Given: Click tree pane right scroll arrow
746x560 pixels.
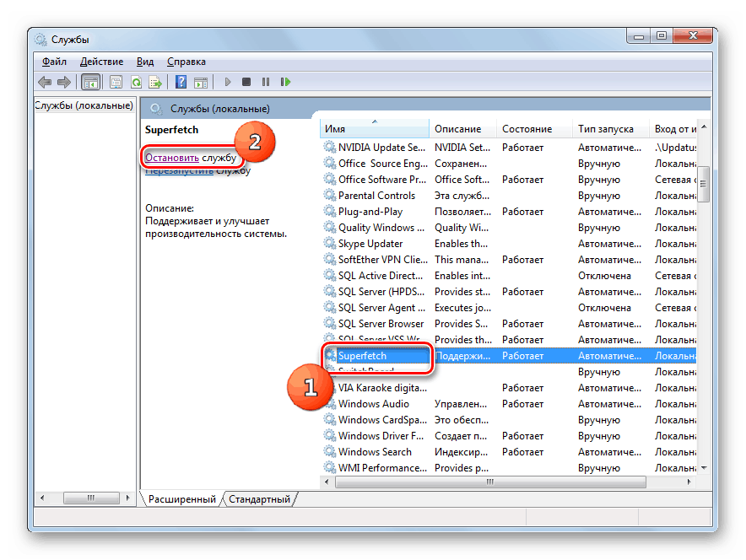Looking at the screenshot, I should tap(127, 498).
